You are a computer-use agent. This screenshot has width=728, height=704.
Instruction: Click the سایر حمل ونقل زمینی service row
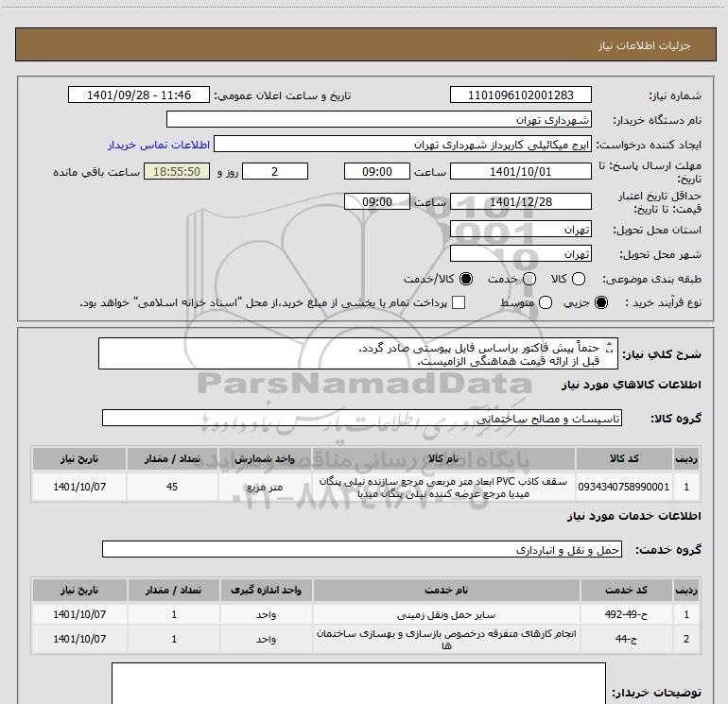(366, 614)
